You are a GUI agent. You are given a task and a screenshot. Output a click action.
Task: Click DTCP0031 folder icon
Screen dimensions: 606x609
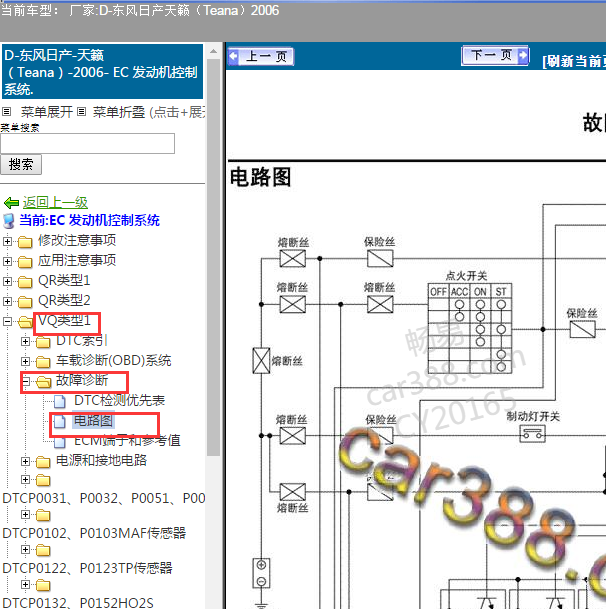pyautogui.click(x=43, y=481)
